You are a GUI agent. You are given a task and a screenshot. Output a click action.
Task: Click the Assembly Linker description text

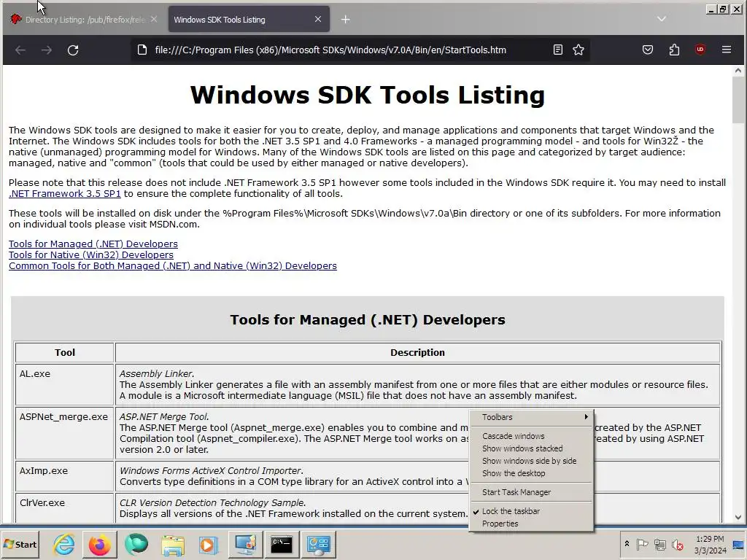(157, 374)
